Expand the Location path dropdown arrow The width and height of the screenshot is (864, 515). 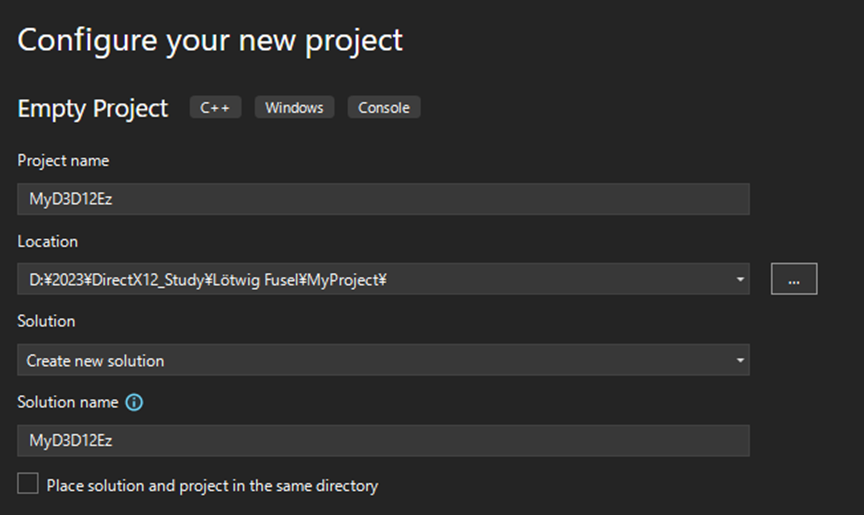[x=740, y=280]
